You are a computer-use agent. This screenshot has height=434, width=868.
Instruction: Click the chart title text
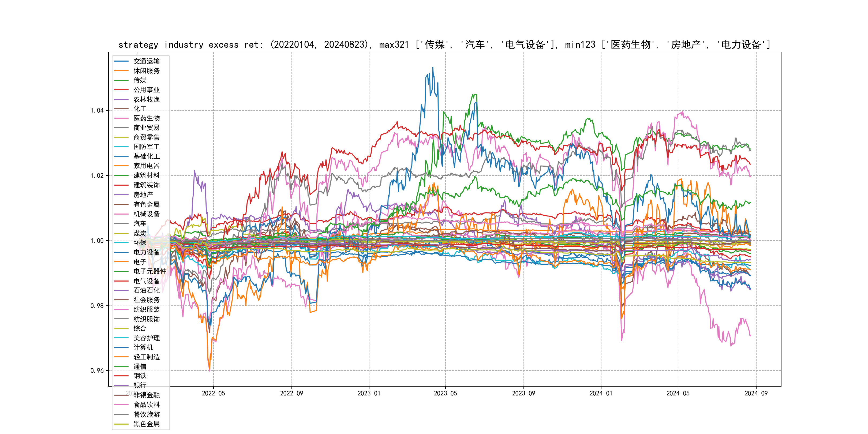pos(444,44)
